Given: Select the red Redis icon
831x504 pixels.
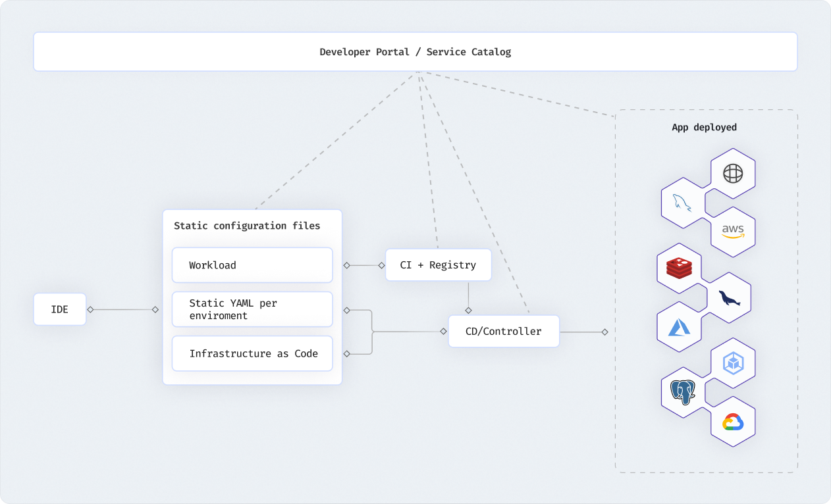Looking at the screenshot, I should point(679,267).
